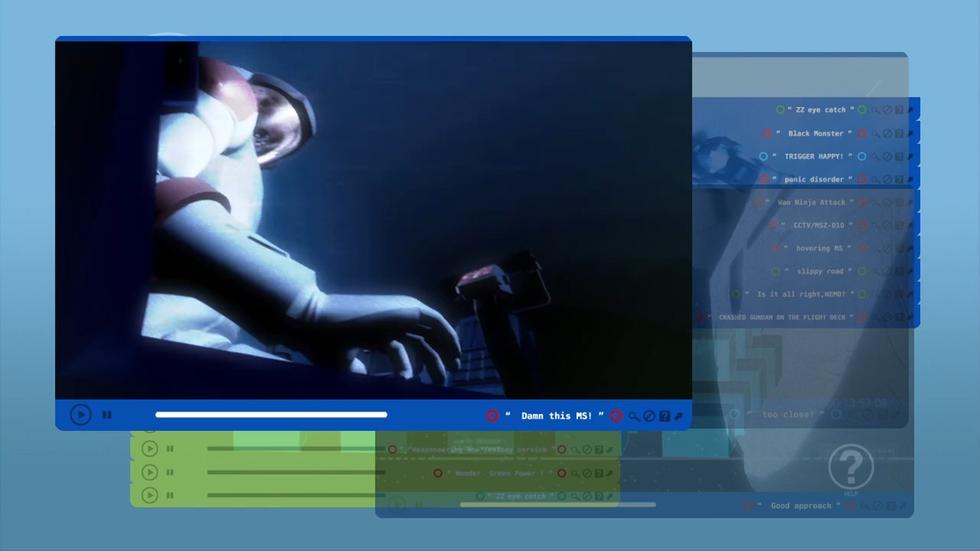Open the question mark icon on main player bar
This screenshot has height=551, width=980.
click(664, 416)
